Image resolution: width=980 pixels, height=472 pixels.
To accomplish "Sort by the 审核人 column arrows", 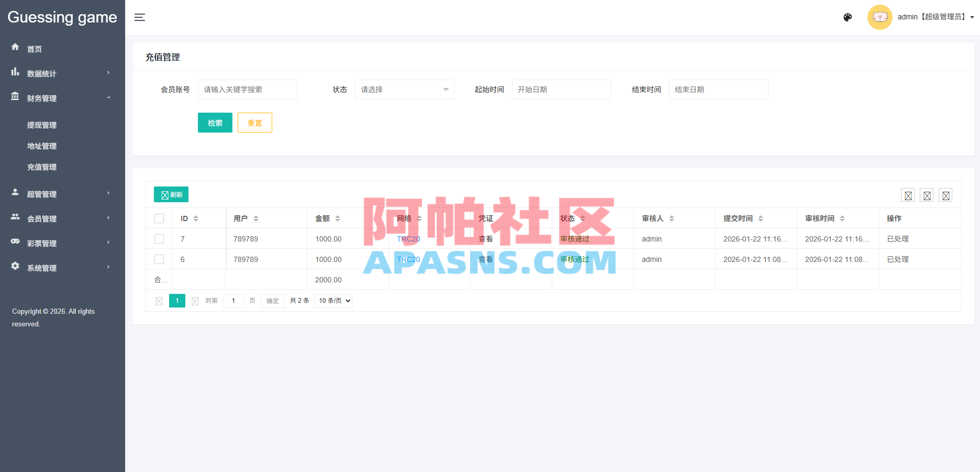I will point(672,218).
